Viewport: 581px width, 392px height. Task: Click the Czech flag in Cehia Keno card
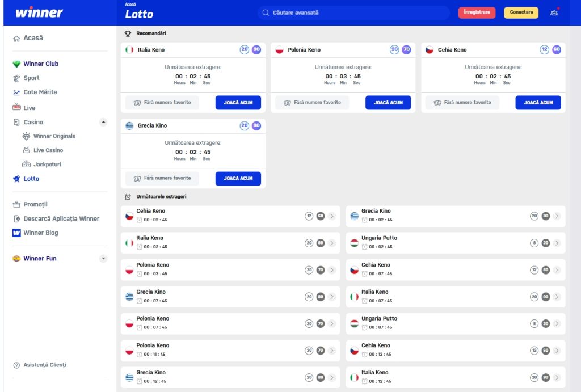[x=430, y=50]
